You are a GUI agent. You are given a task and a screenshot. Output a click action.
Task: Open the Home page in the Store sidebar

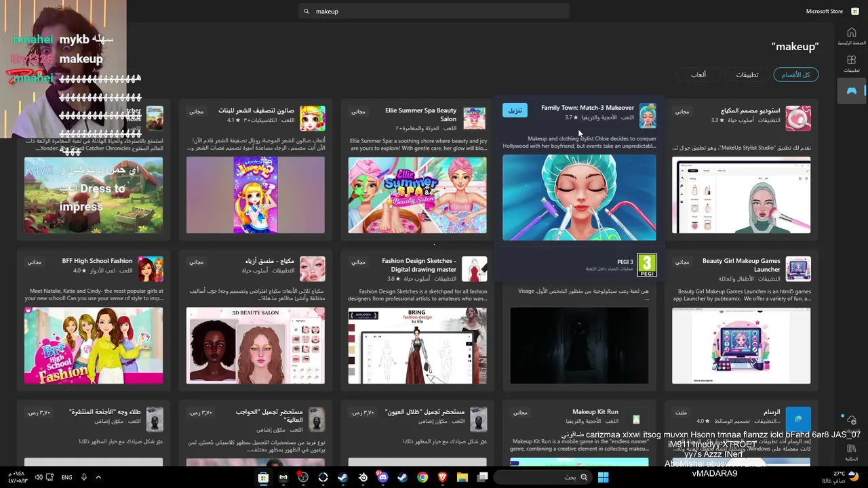coord(852,36)
